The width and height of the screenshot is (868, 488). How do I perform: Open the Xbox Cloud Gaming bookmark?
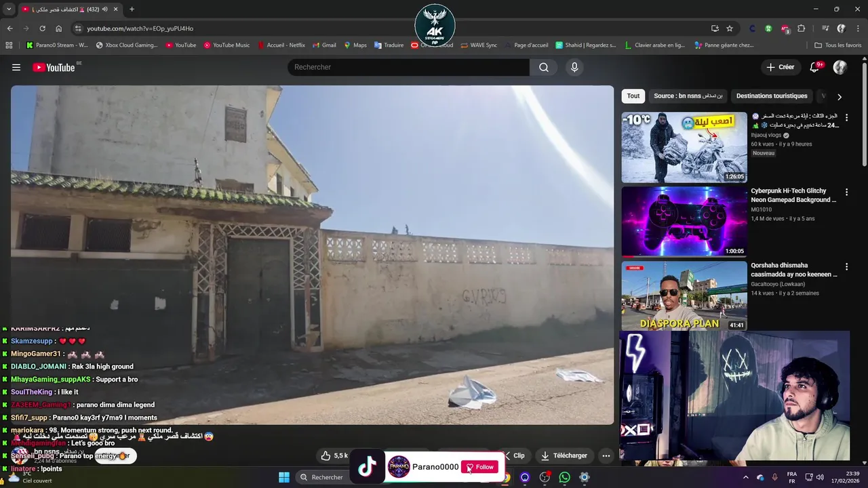click(x=127, y=45)
